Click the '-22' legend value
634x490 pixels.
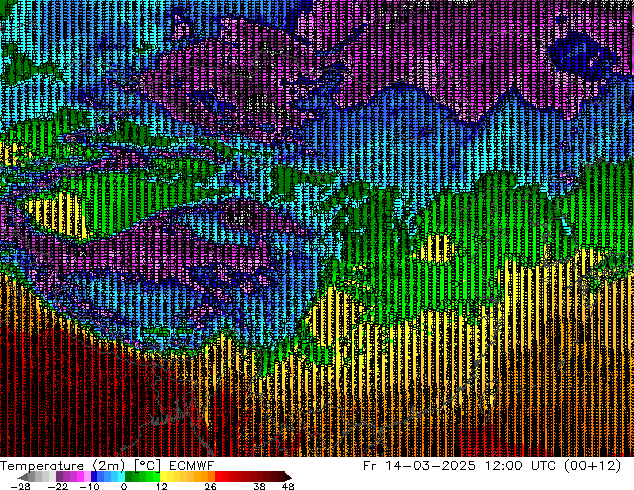coord(58,486)
